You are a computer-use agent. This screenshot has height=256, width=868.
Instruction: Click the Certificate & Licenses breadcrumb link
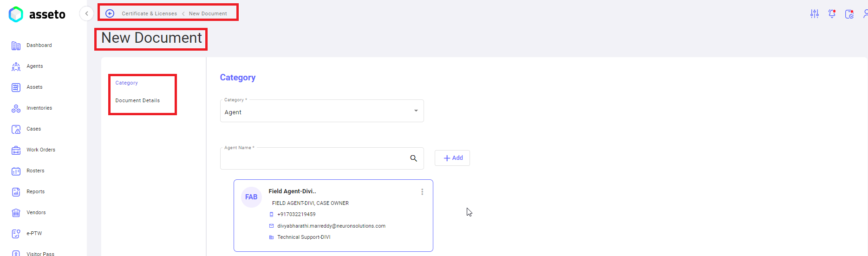150,14
